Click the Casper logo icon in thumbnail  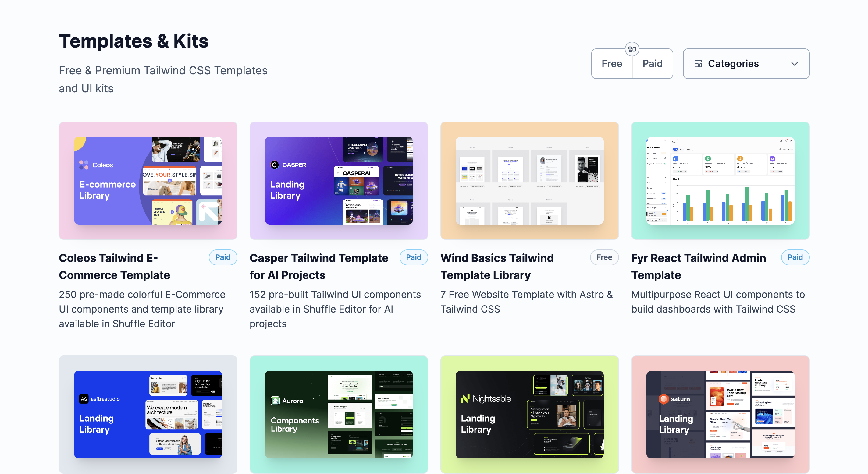(275, 165)
